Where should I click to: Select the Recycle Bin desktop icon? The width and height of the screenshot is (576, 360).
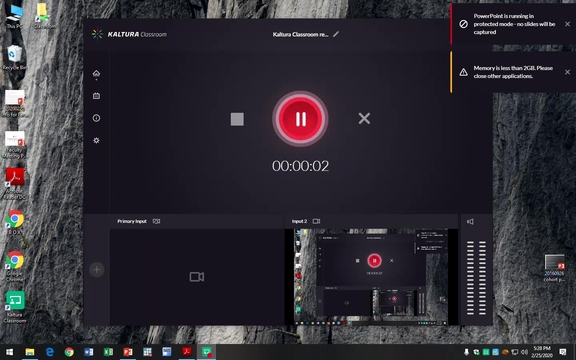pos(14,57)
